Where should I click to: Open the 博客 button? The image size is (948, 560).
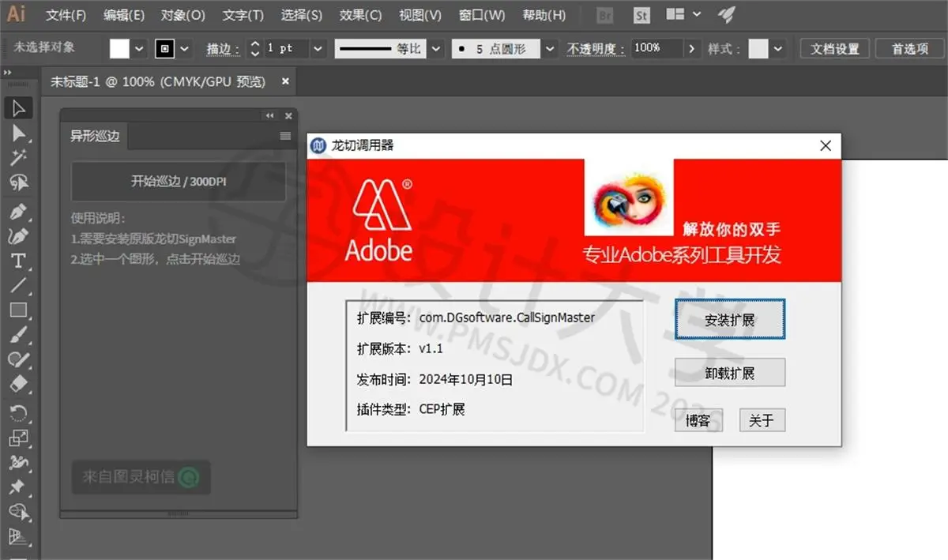[x=698, y=420]
